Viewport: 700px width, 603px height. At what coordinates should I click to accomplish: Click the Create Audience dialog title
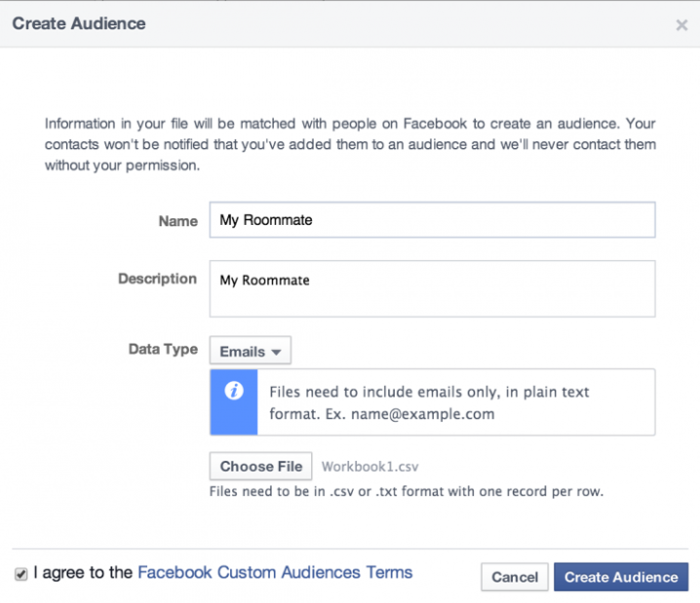tap(79, 23)
